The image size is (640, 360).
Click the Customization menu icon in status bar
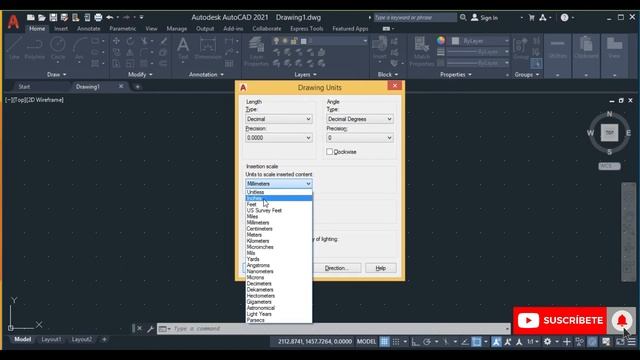click(x=632, y=342)
